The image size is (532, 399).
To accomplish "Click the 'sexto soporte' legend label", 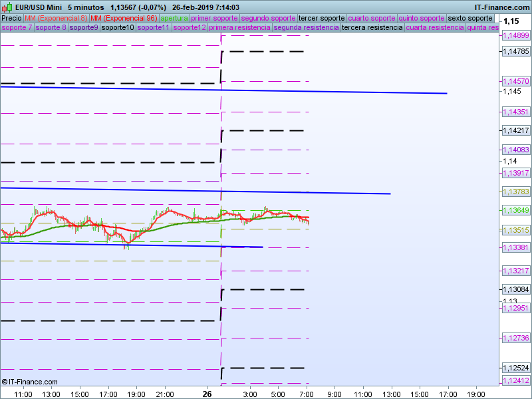I will (x=471, y=18).
